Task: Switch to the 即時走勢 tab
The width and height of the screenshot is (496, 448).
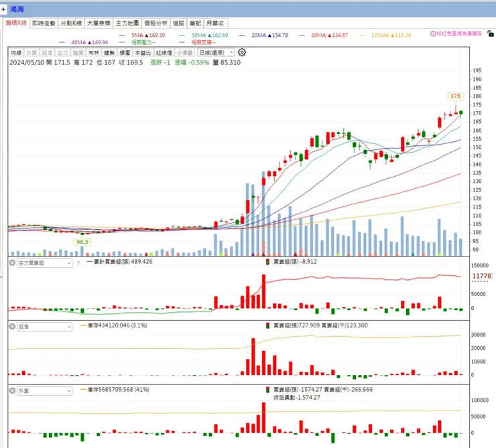Action: (44, 23)
